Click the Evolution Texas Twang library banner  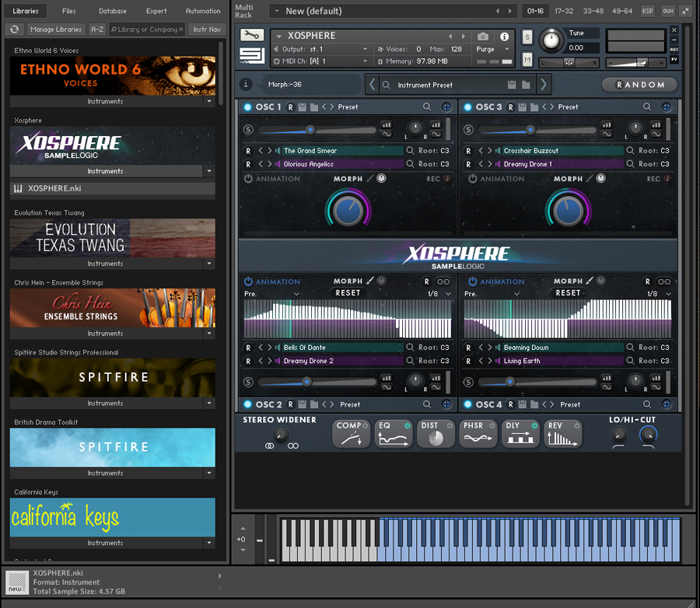(x=113, y=237)
